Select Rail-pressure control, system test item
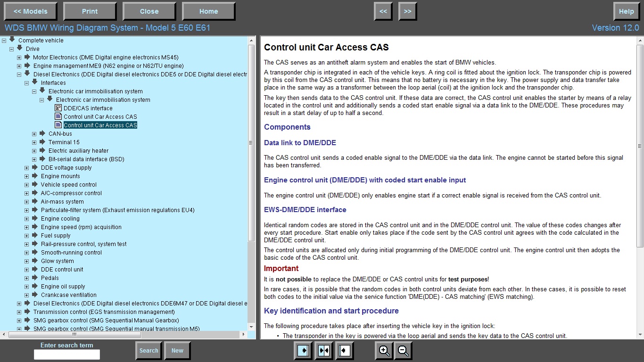Image resolution: width=644 pixels, height=362 pixels. point(83,244)
